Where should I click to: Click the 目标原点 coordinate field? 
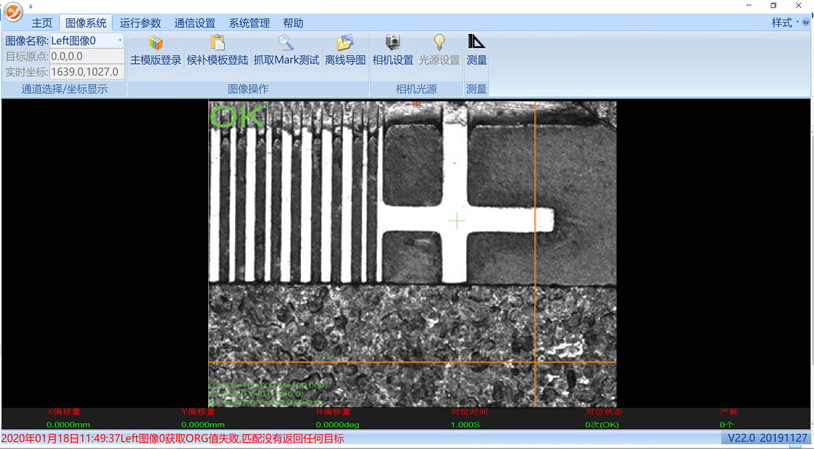pos(86,57)
